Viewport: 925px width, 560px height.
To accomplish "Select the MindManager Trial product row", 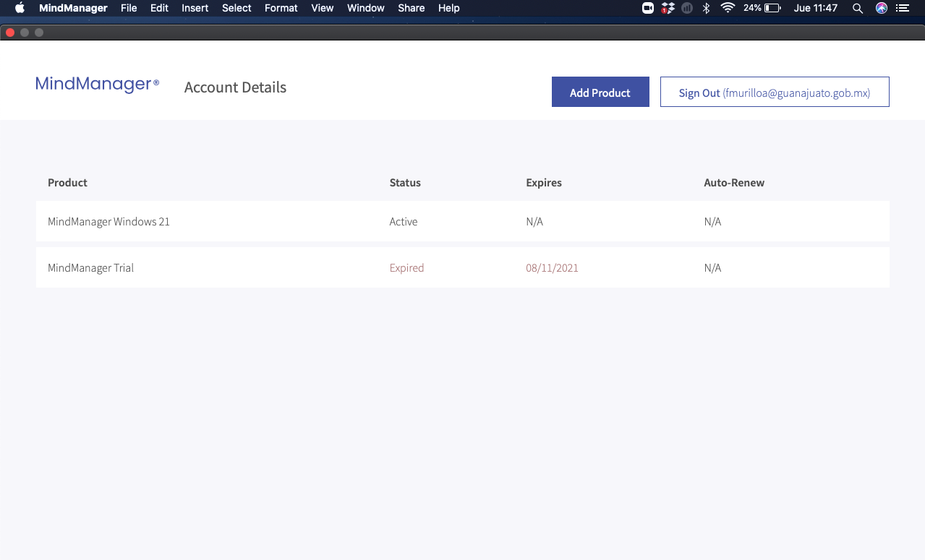I will 462,267.
